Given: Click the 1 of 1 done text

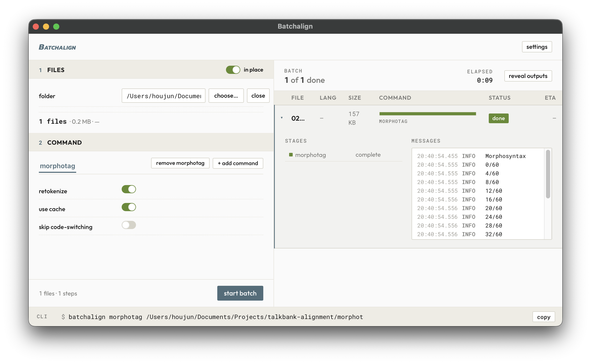Looking at the screenshot, I should tap(305, 80).
